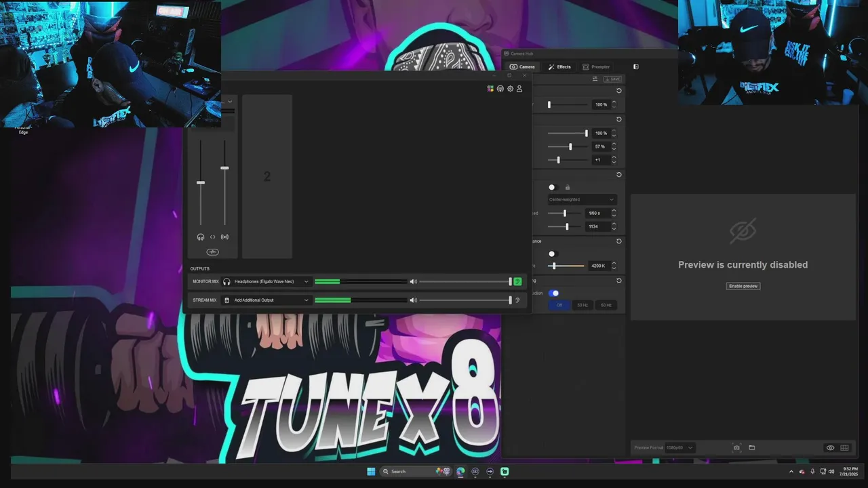Toggle grid overlay icon in Camera Hub

844,448
